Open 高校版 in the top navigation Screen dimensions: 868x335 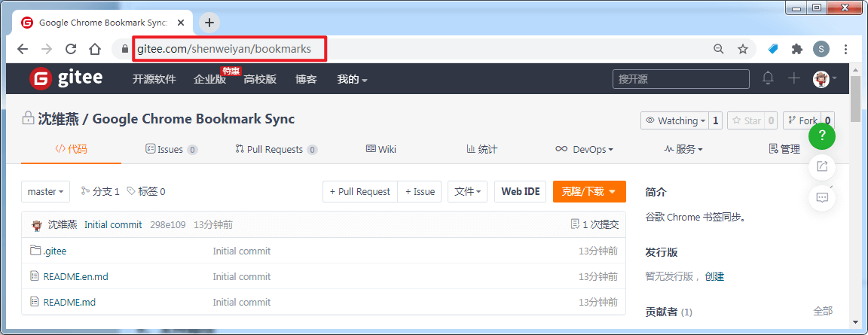tap(260, 79)
